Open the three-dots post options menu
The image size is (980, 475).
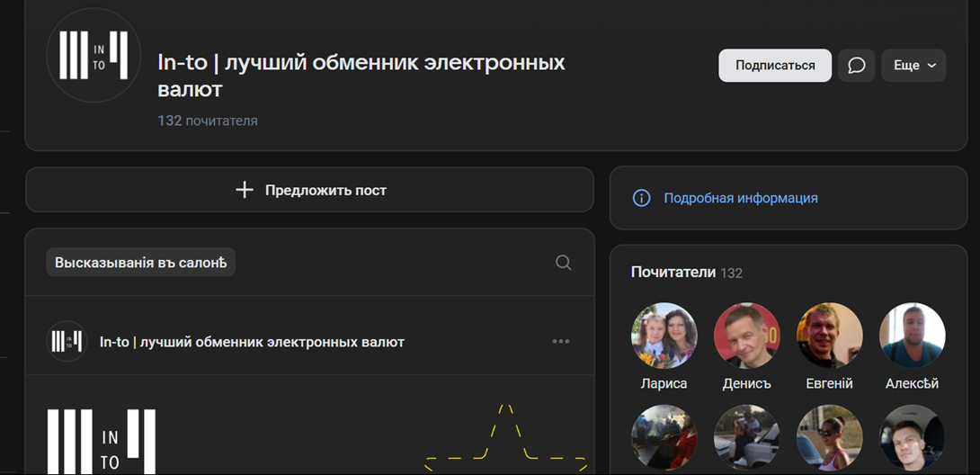tap(561, 341)
